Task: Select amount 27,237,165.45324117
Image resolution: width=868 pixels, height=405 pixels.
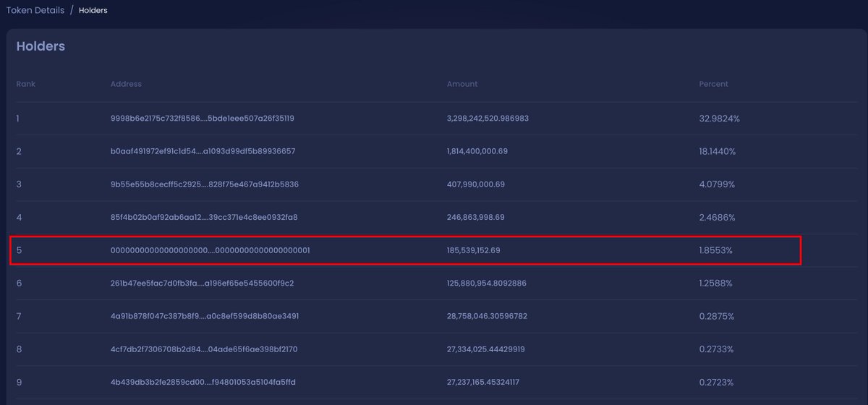Action: (x=482, y=382)
